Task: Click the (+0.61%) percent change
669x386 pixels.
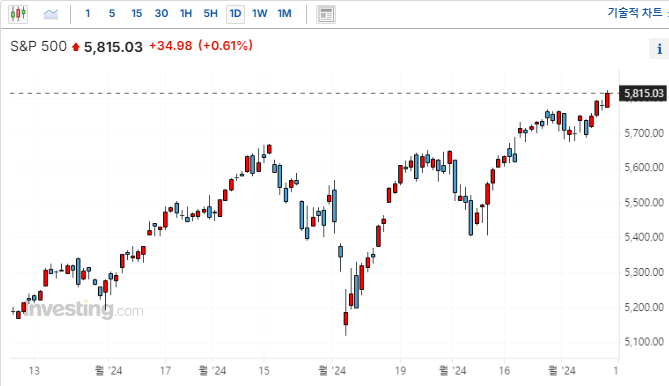Action: [225, 46]
